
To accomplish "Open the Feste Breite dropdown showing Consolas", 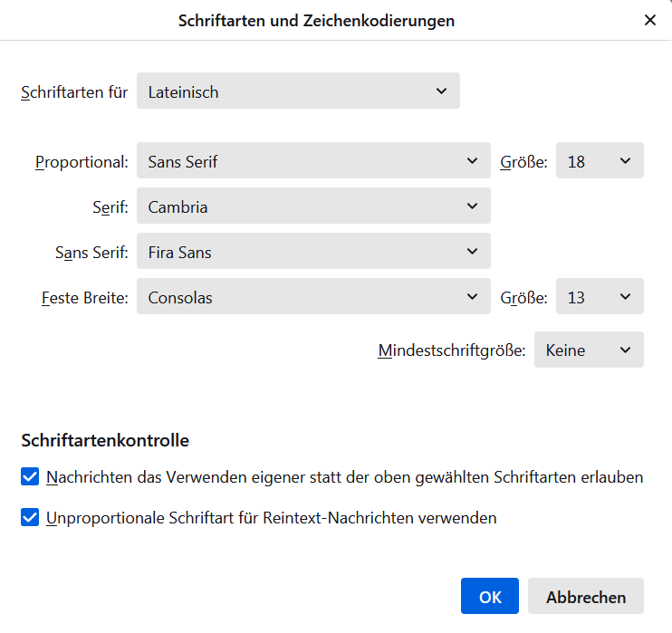I will (313, 297).
